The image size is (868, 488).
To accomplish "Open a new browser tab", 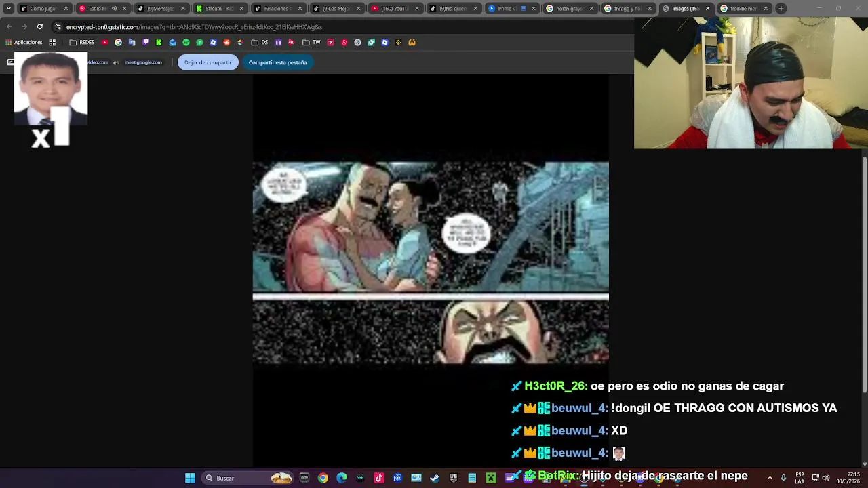I will point(781,9).
